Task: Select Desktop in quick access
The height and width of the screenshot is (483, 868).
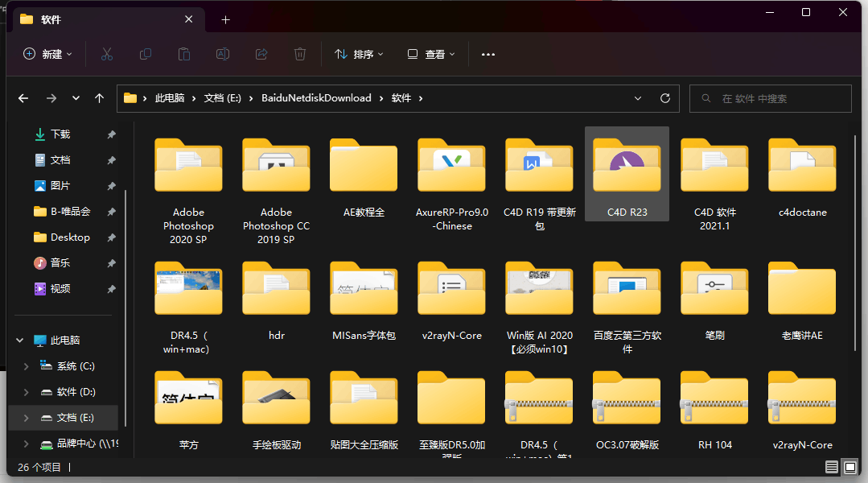Action: tap(62, 237)
